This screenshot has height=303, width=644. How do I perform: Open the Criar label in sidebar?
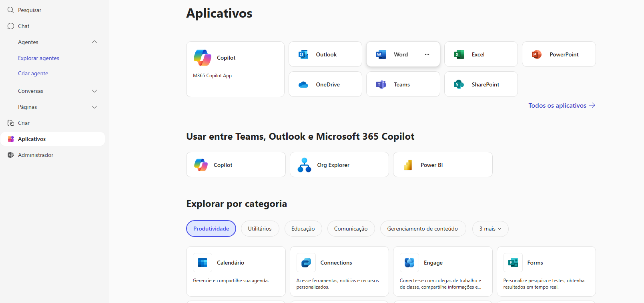click(24, 123)
